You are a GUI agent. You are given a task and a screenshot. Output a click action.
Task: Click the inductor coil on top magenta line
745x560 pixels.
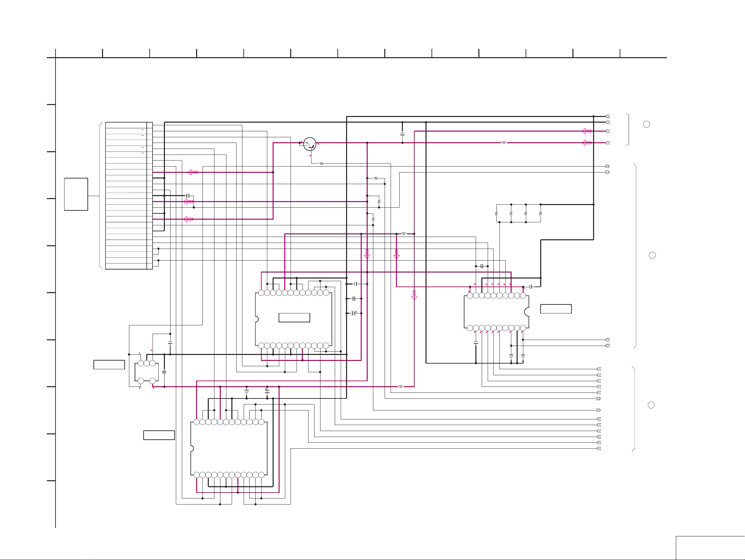(504, 143)
